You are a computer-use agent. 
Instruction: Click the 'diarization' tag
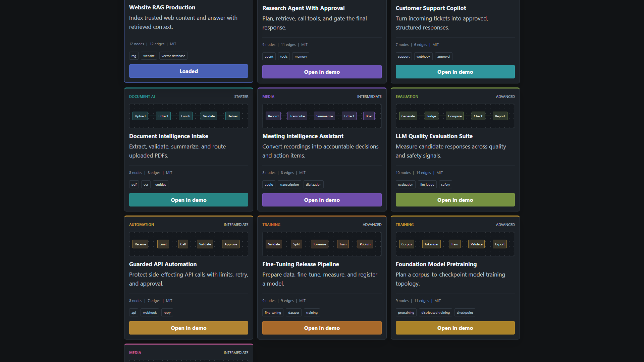pos(314,185)
